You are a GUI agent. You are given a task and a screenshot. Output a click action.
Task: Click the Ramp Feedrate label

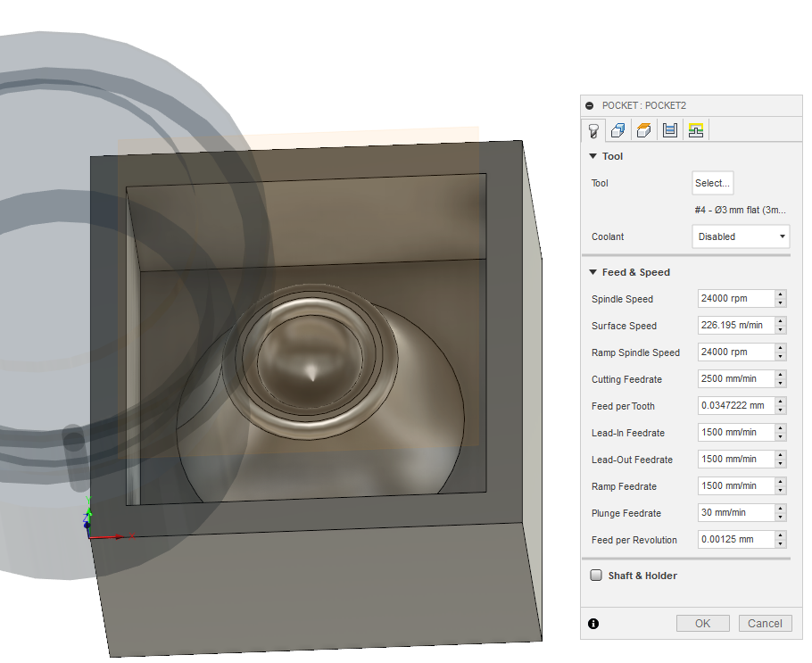pyautogui.click(x=624, y=486)
